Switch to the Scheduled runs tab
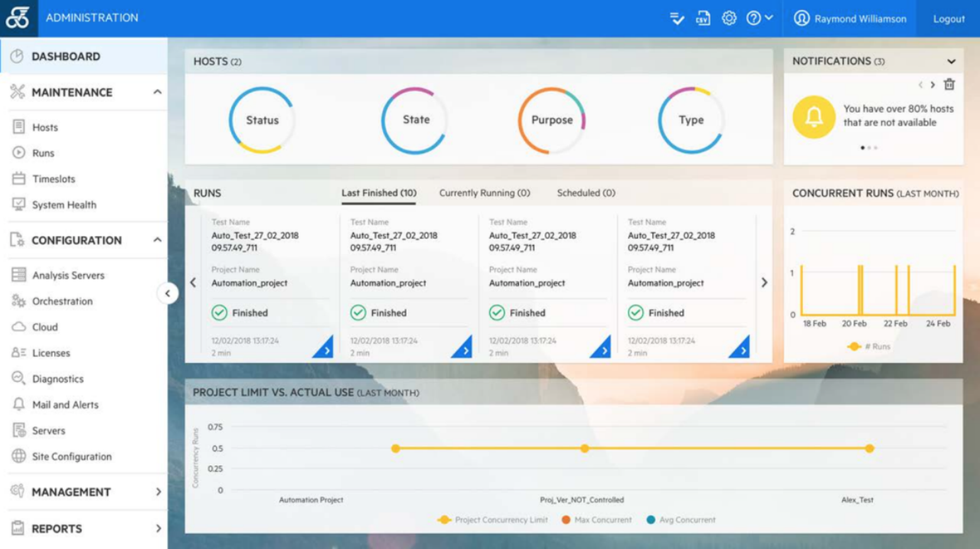This screenshot has height=549, width=980. click(585, 193)
